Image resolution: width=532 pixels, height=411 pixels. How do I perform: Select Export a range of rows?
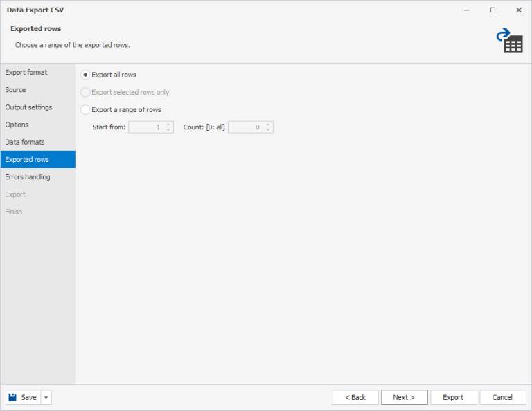coord(86,109)
